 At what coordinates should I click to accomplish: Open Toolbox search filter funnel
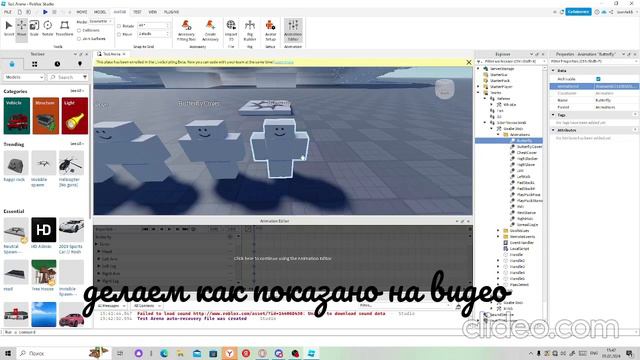tap(84, 77)
